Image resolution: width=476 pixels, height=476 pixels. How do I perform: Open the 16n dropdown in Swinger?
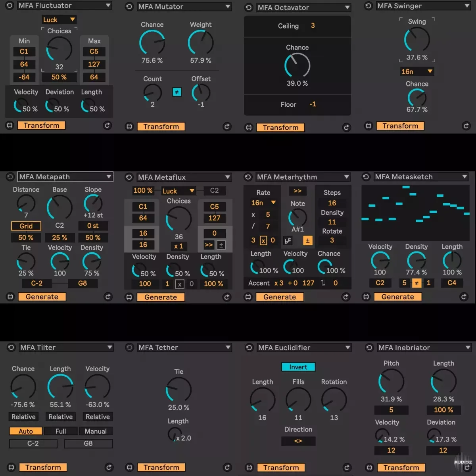tap(417, 71)
